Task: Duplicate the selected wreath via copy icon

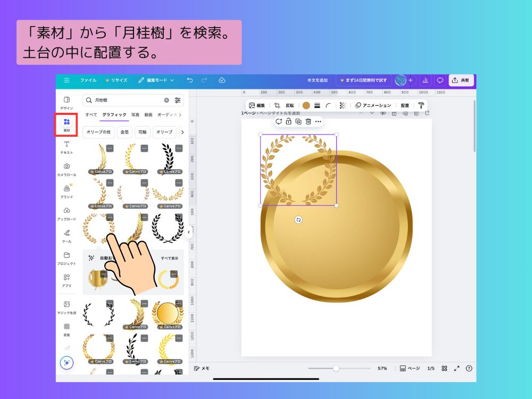Action: click(x=298, y=122)
